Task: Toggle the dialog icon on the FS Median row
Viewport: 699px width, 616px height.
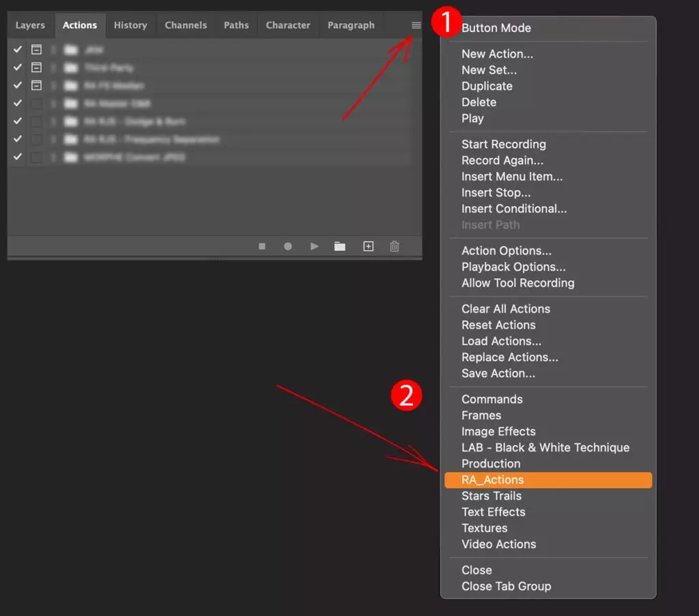Action: (37, 85)
